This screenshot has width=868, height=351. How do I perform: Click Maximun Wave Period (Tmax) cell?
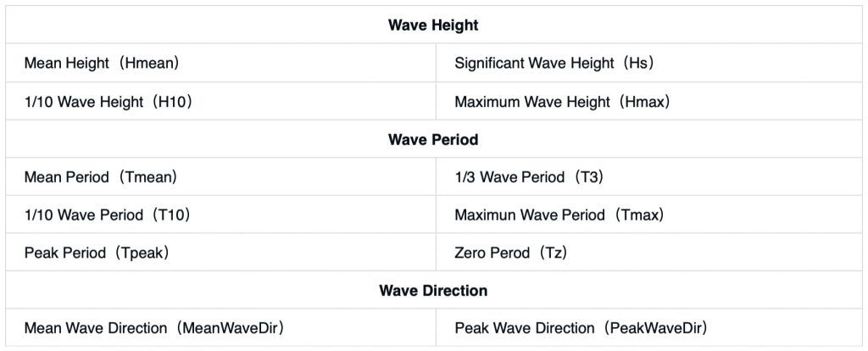[x=559, y=215]
